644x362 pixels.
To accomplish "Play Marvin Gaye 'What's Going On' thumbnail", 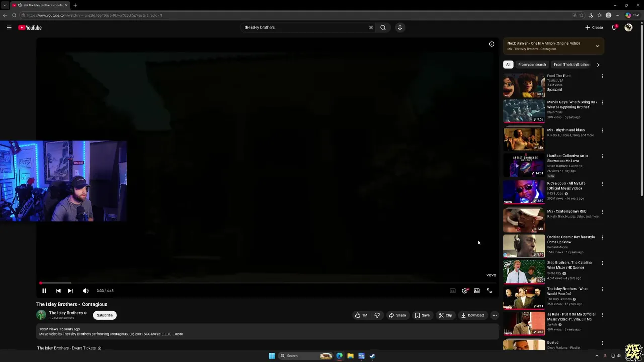I will point(524,111).
